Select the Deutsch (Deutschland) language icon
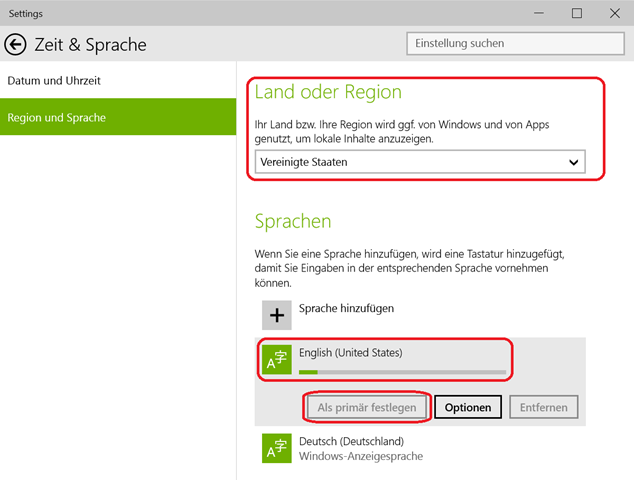 click(x=277, y=448)
